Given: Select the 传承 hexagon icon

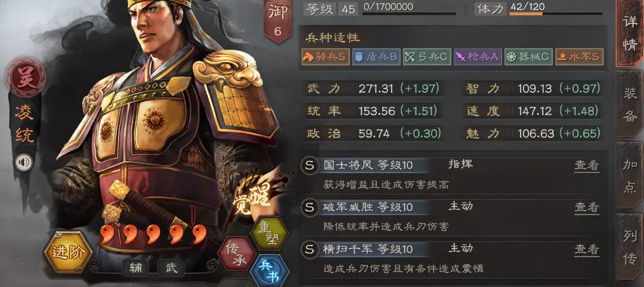Looking at the screenshot, I should [237, 254].
